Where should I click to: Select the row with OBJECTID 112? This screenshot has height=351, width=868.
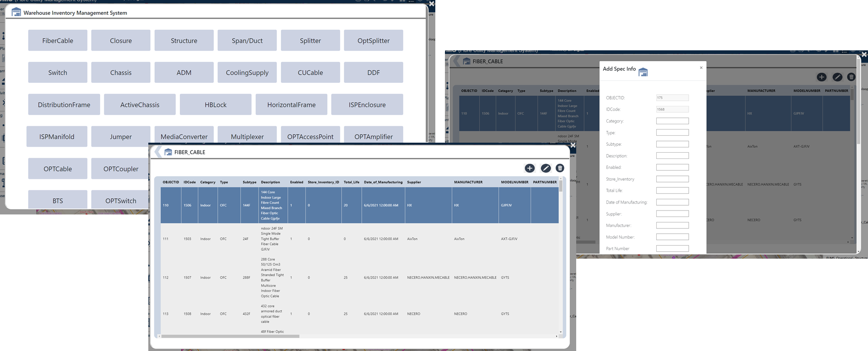tap(360, 277)
